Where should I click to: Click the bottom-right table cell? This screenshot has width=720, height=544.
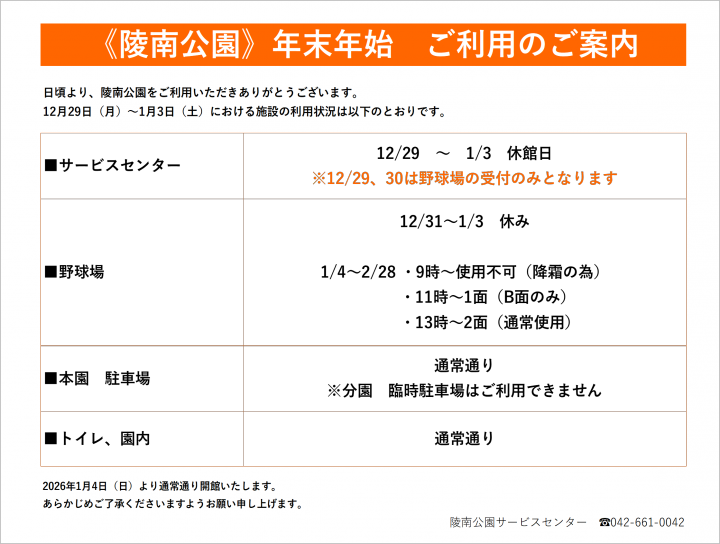click(464, 438)
